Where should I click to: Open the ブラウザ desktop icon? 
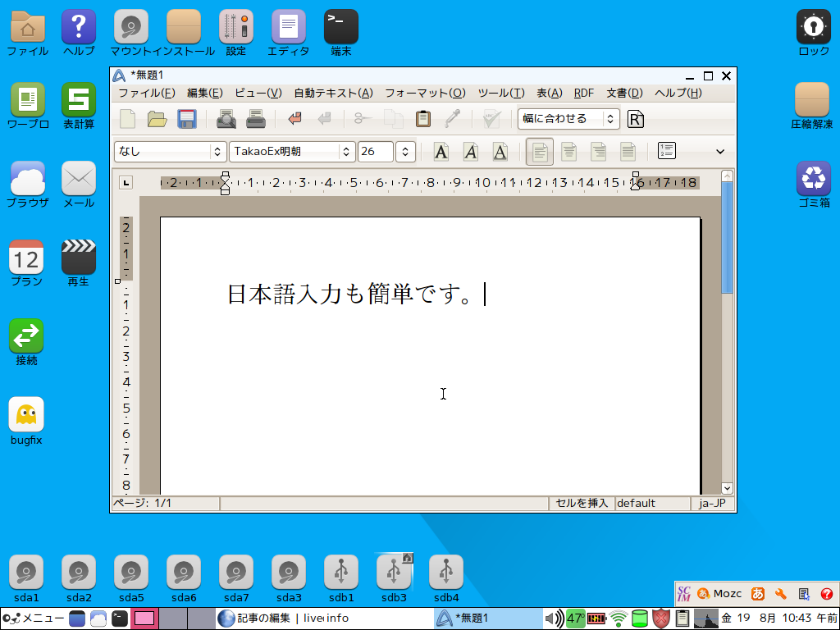27,185
